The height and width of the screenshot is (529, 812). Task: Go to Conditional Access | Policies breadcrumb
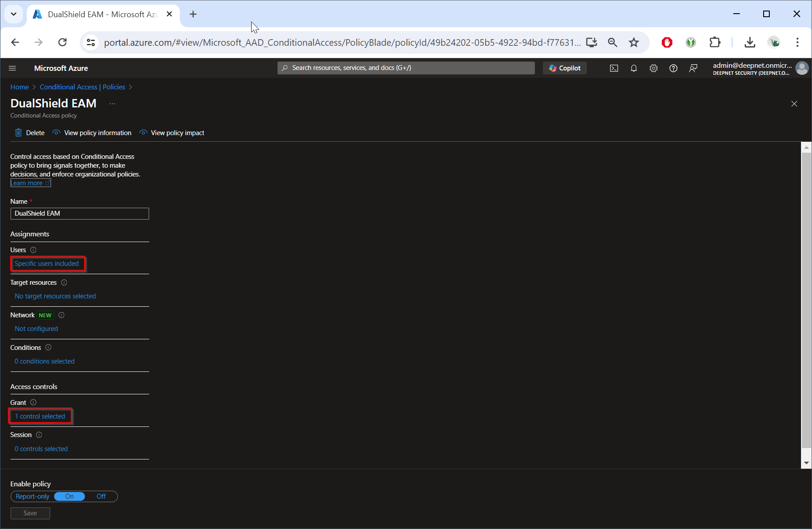pos(82,87)
